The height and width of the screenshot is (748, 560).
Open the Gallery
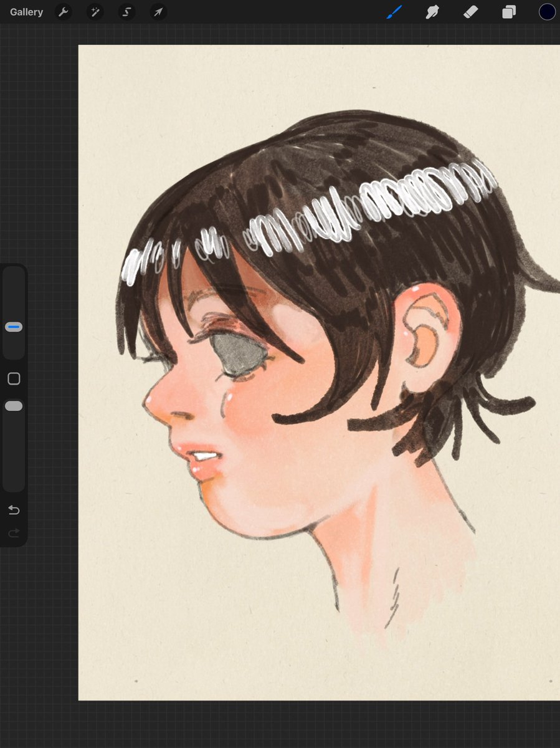[26, 12]
